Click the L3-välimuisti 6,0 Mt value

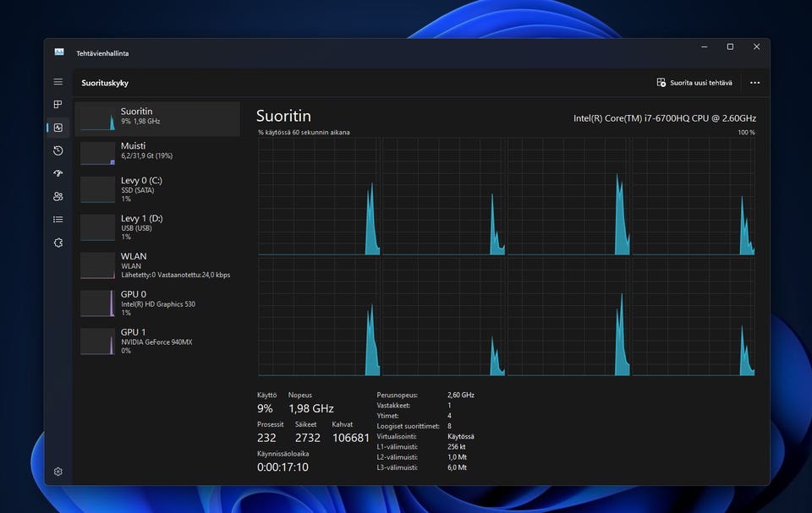458,467
